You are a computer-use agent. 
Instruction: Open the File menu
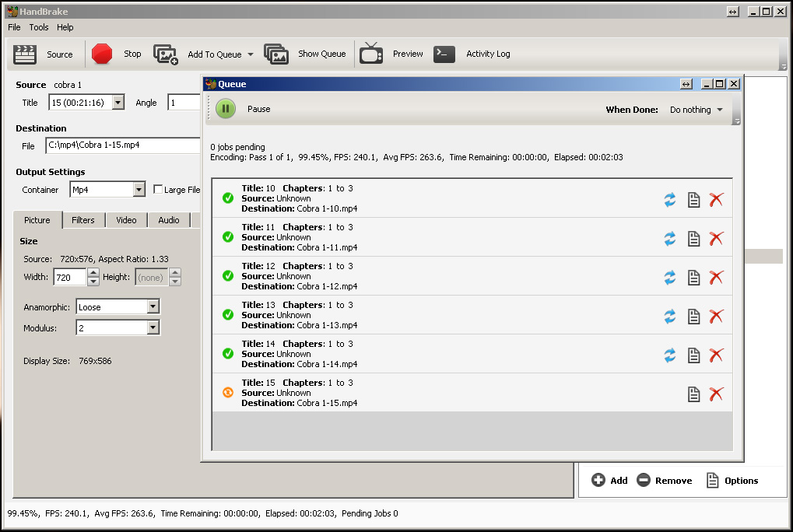point(14,27)
